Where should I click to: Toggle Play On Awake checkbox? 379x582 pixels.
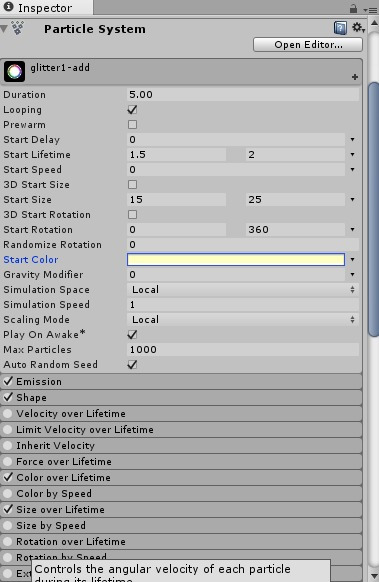(132, 334)
